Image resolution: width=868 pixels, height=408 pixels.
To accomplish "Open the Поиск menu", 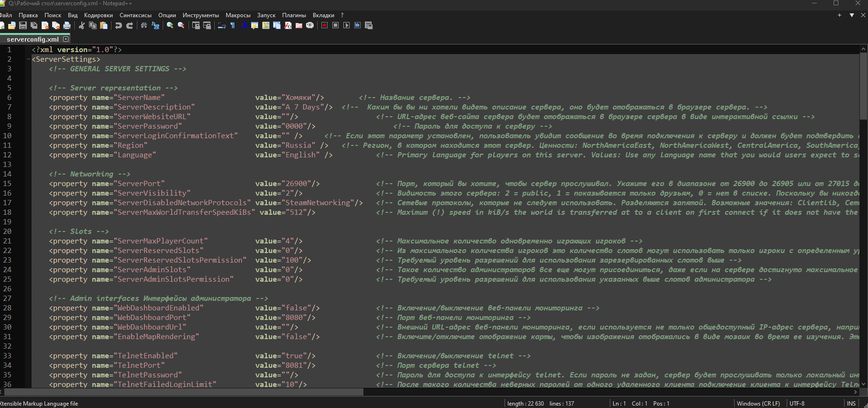I will (x=53, y=15).
